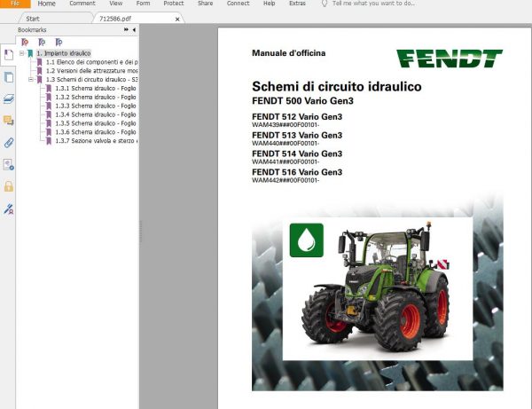
Task: Click the green oil drop icon on the page
Action: coord(307,240)
